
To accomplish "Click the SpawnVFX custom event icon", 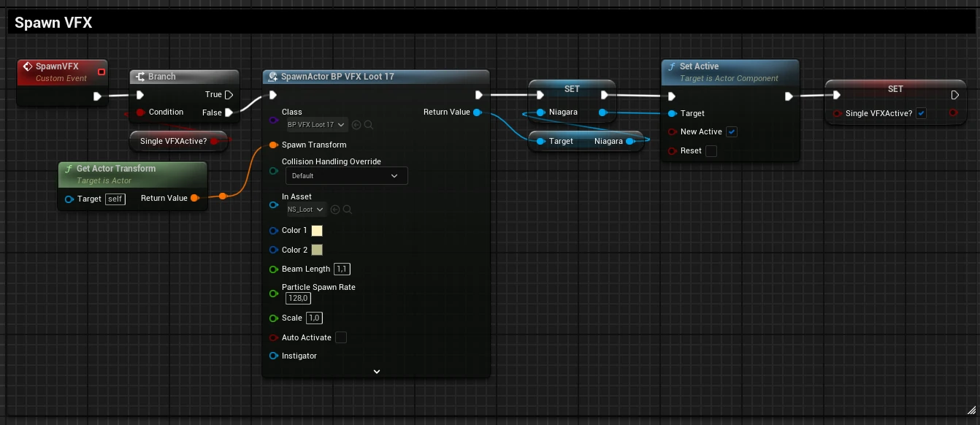I will pos(28,66).
